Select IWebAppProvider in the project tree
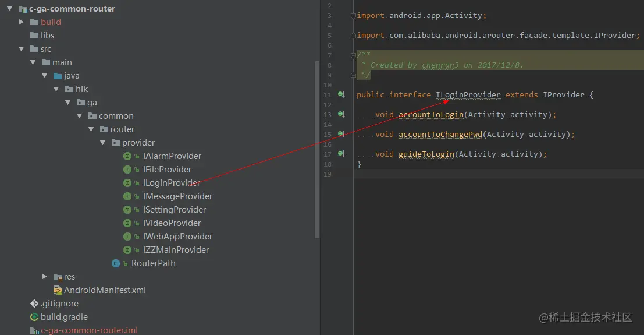Viewport: 644px width, 335px height. 177,236
